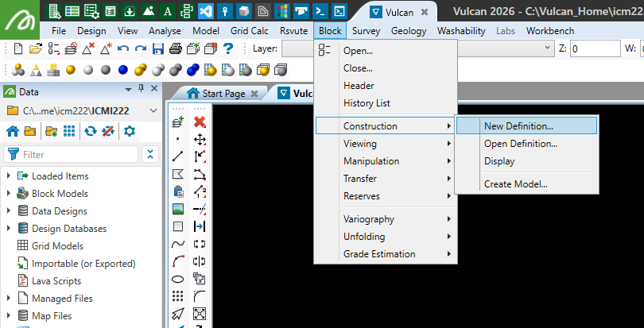The image size is (644, 328).
Task: Close the Start Page tab
Action: pos(254,94)
